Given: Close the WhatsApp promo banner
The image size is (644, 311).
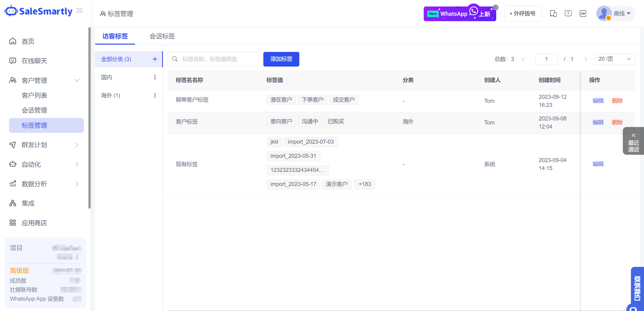Looking at the screenshot, I should [495, 7].
